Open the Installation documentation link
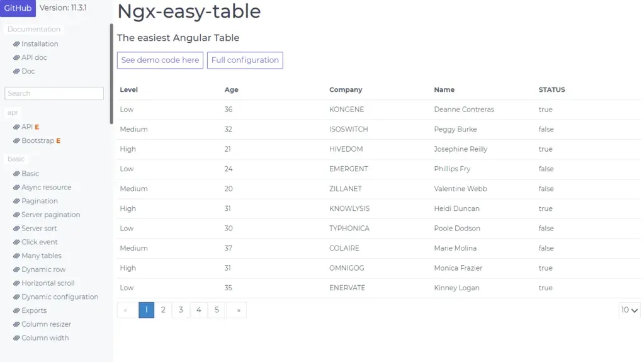Viewport: 644px width, 362px height. point(40,44)
